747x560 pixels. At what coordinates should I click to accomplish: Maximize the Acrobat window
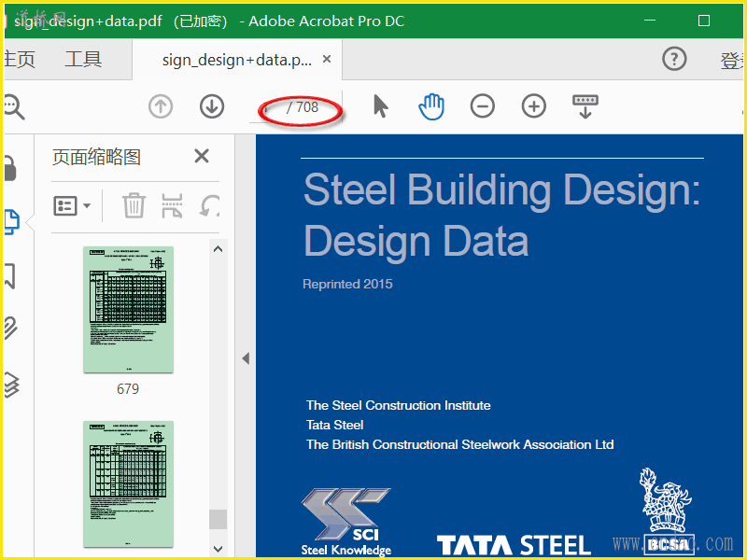click(704, 21)
